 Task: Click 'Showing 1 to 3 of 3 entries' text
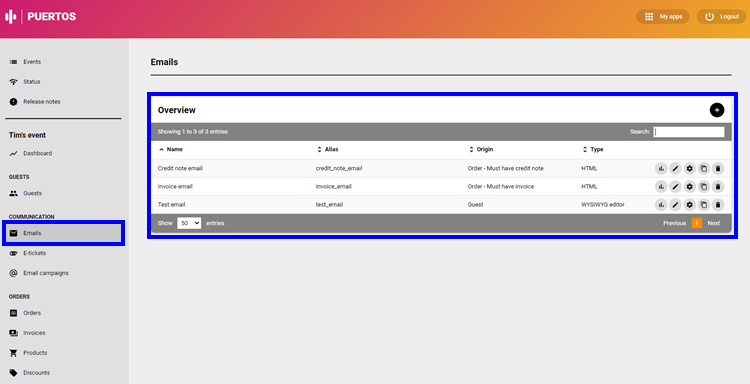(x=193, y=132)
